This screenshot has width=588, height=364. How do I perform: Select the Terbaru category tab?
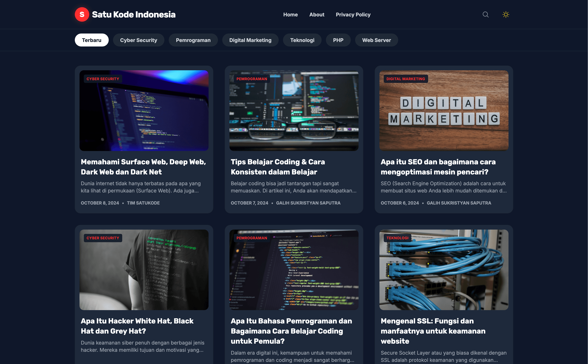tap(92, 40)
